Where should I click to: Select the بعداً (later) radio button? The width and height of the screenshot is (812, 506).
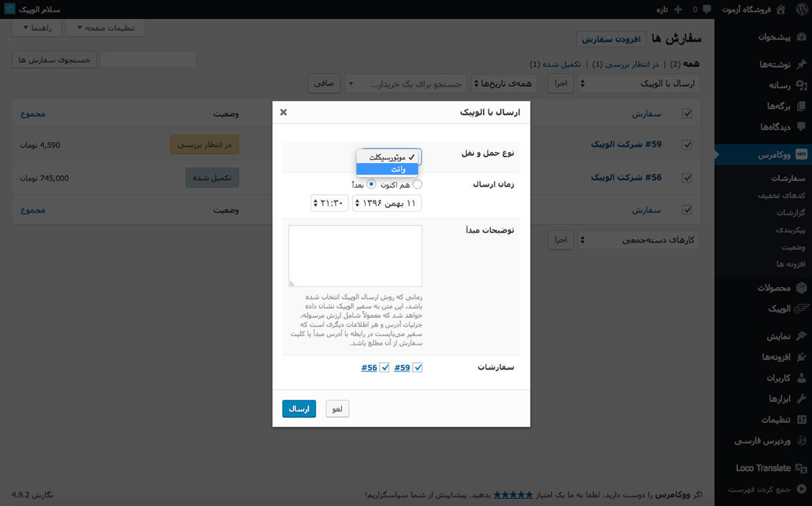point(371,184)
